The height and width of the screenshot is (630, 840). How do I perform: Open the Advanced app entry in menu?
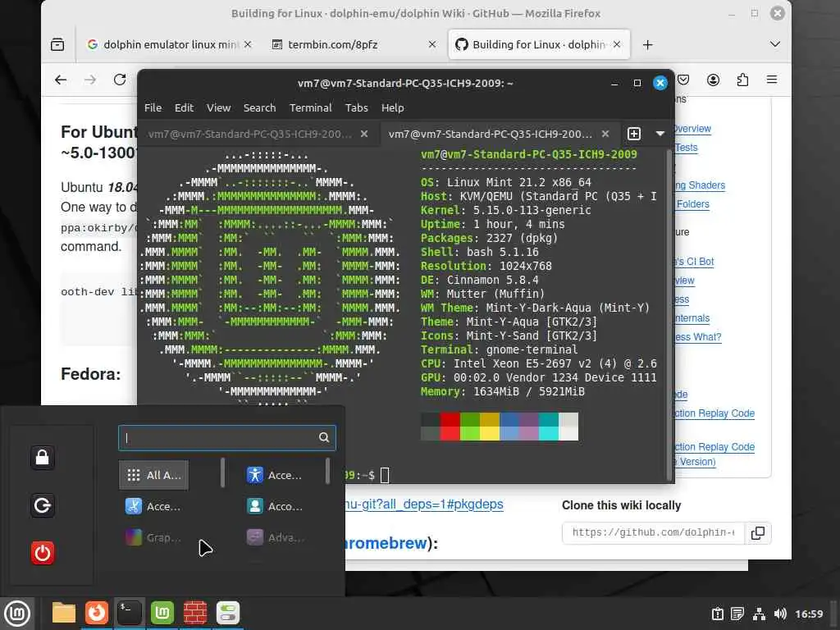(x=275, y=537)
